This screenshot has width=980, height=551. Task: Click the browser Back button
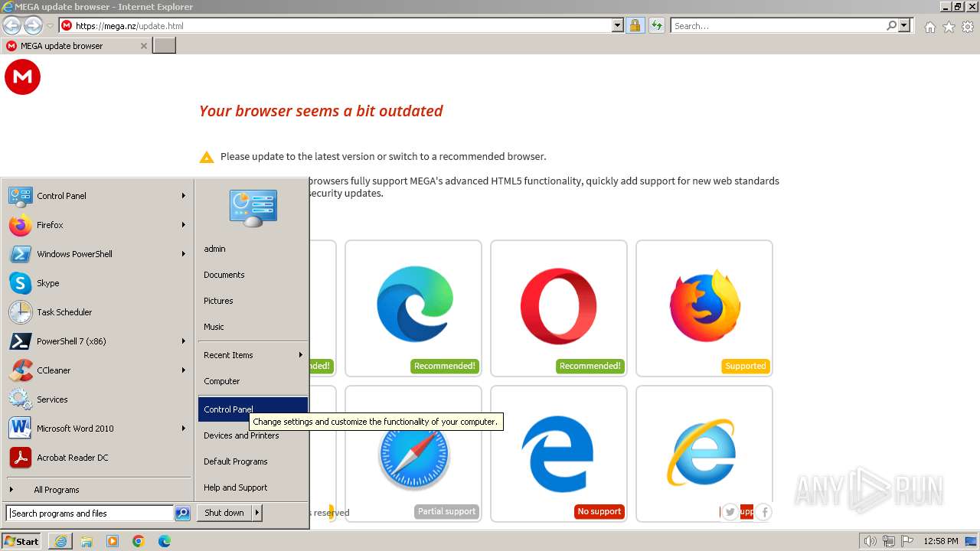[12, 26]
